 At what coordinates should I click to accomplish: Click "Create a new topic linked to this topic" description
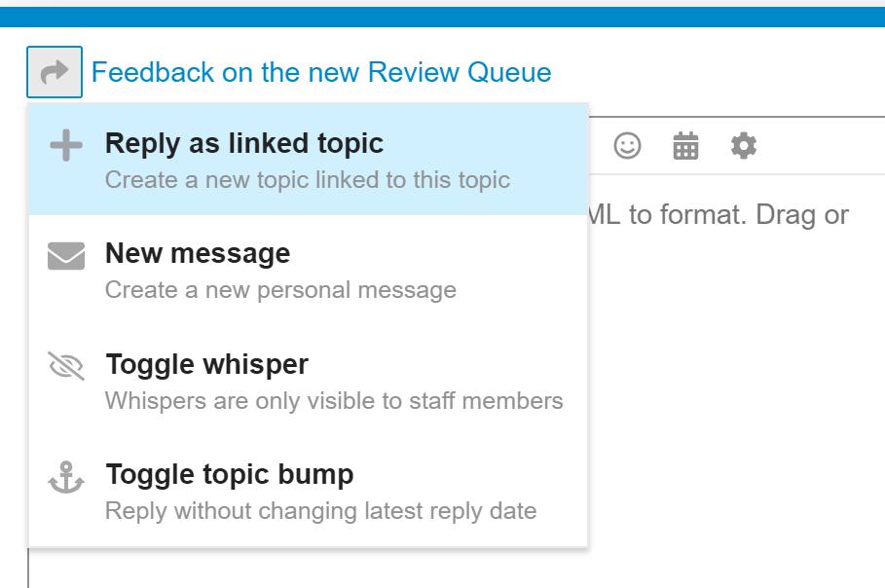pos(307,180)
